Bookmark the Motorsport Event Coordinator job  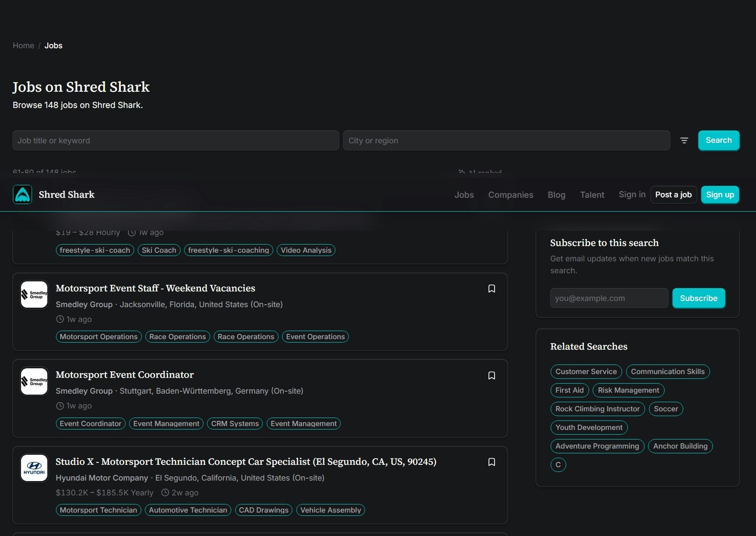tap(491, 375)
